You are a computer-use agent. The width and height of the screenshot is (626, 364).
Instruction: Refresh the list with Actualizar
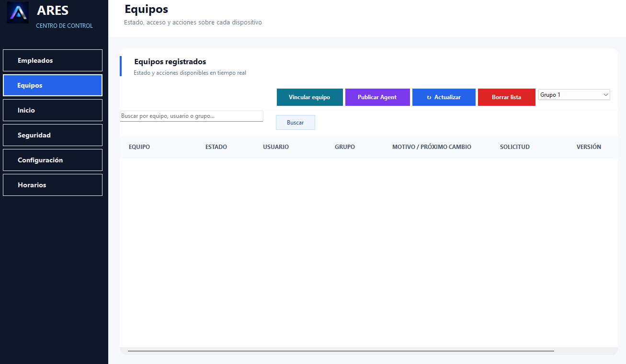(444, 97)
